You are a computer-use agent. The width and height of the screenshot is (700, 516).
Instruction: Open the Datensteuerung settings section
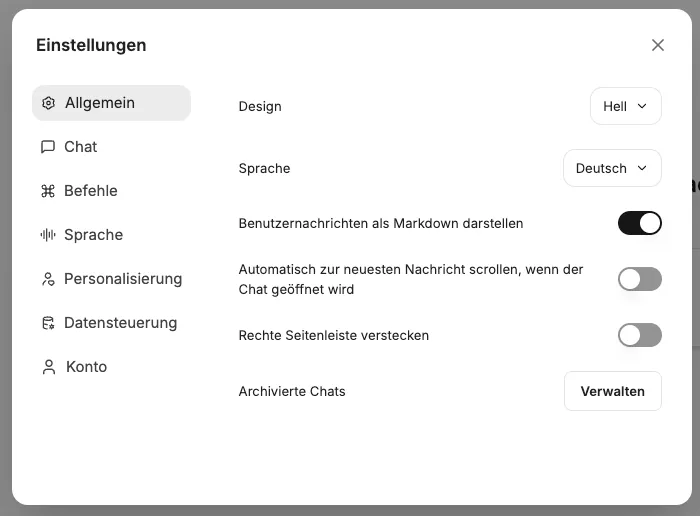[120, 323]
